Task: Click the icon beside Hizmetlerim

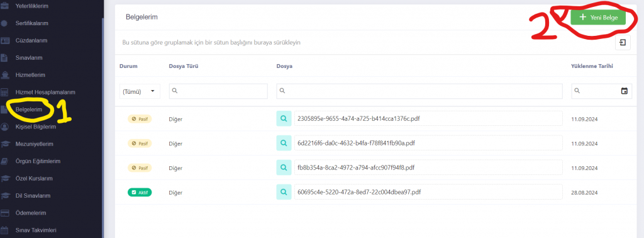Action: [x=4, y=75]
